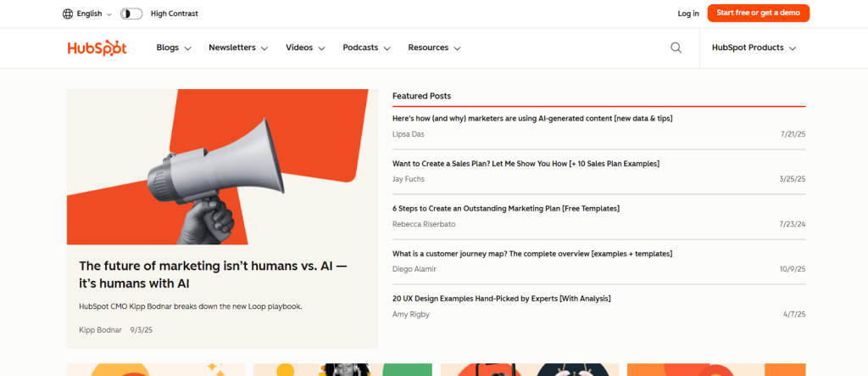Click author Kipp Bodnar under the main article
868x376 pixels.
(100, 330)
